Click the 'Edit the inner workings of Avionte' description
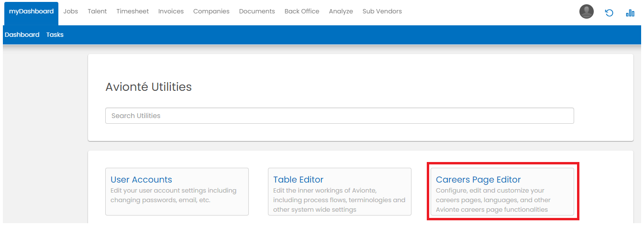This screenshot has width=644, height=227. [339, 200]
